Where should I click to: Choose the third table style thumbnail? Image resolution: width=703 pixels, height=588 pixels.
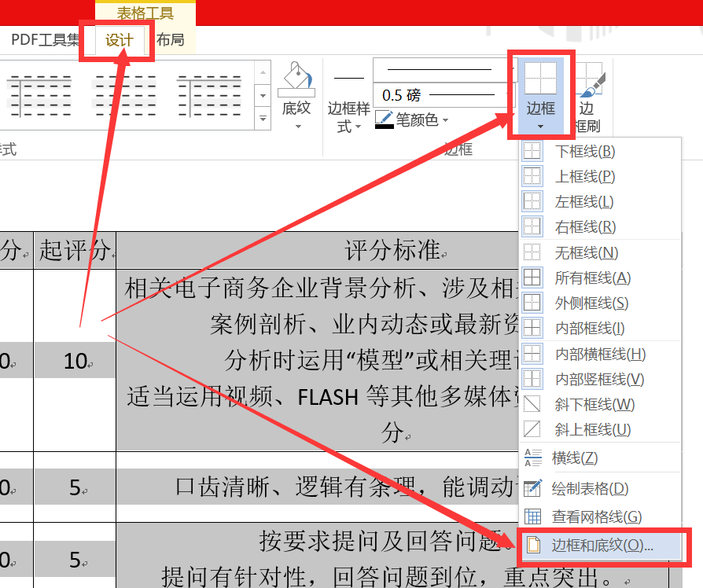pos(209,95)
